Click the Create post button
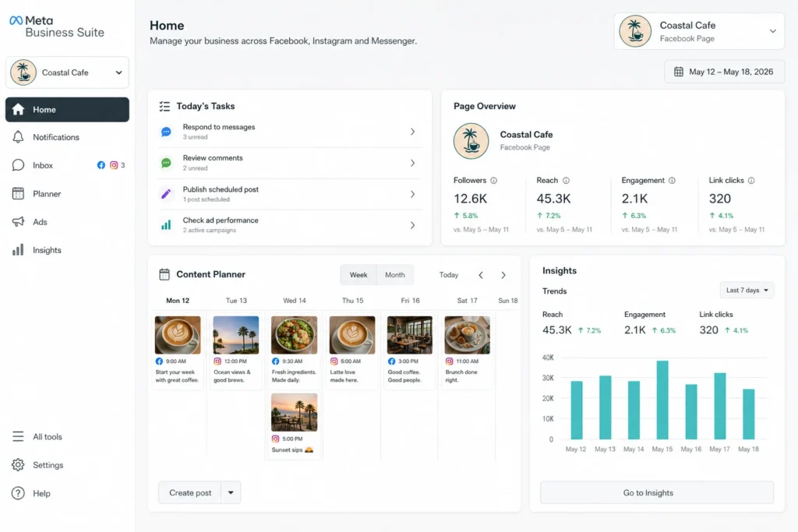 coord(190,492)
